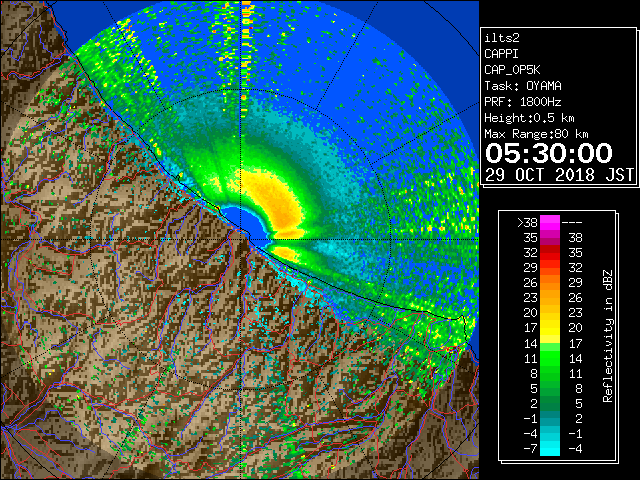Click the -7 legend value
640x480 pixels.
(530, 449)
